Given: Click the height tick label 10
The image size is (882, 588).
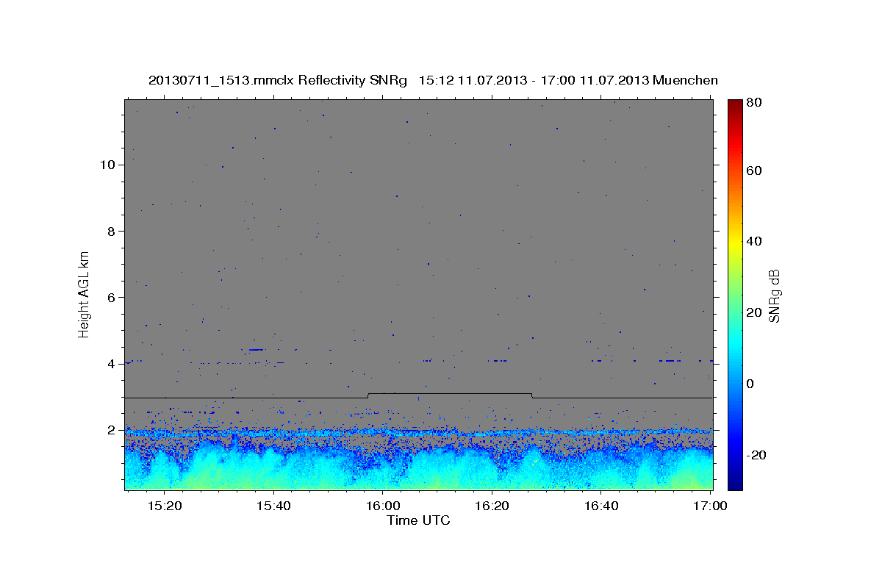Looking at the screenshot, I should point(107,165).
